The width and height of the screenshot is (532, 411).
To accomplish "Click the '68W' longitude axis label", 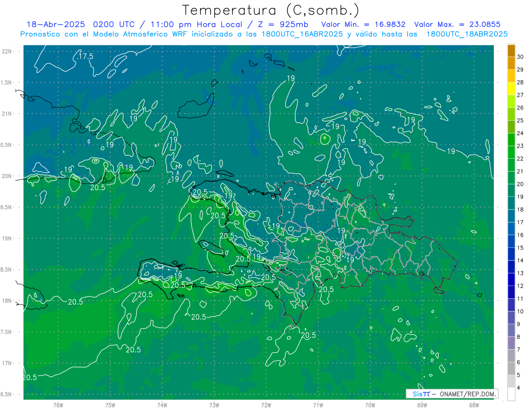I will click(x=474, y=405).
